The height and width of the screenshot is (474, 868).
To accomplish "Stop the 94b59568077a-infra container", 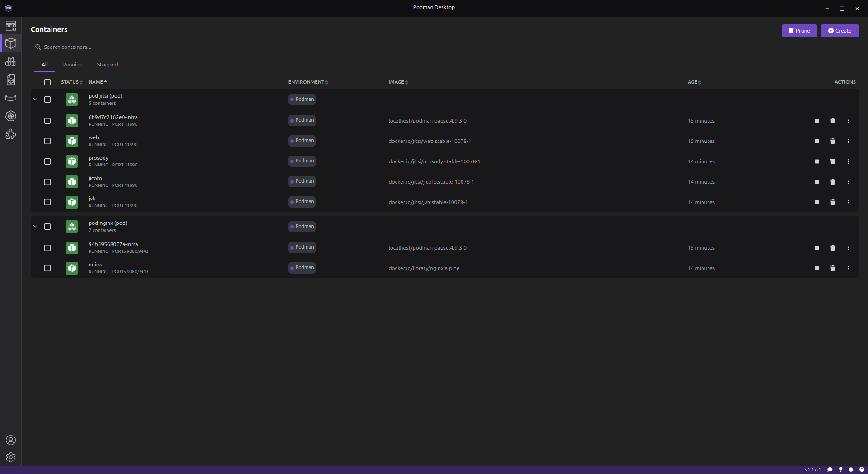I will (x=817, y=248).
